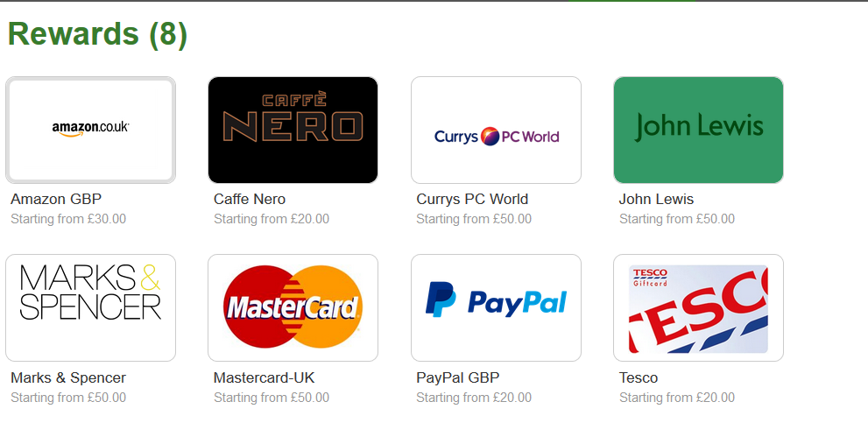Select the Amazon.co.uk gift card image
Viewport: 868px width, 430px height.
pos(91,130)
